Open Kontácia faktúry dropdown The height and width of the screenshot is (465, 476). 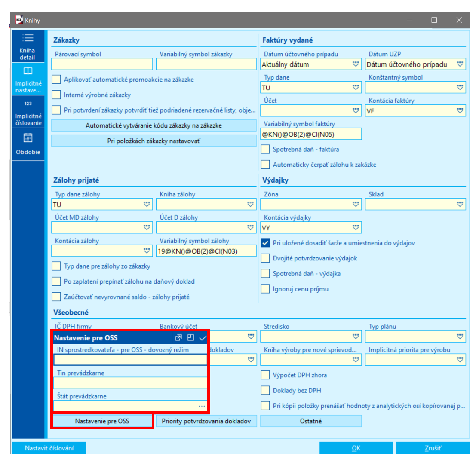[x=460, y=111]
